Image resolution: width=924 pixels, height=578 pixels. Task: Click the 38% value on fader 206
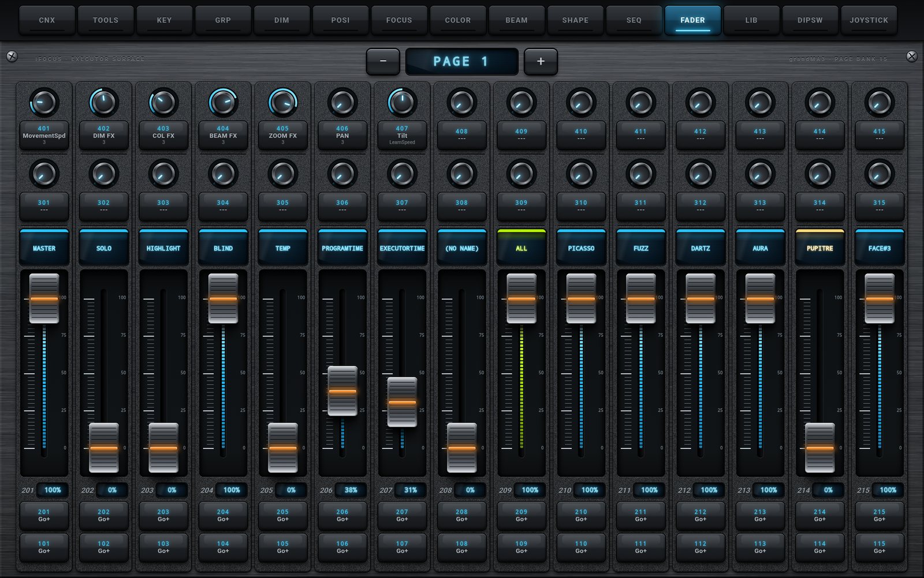351,490
